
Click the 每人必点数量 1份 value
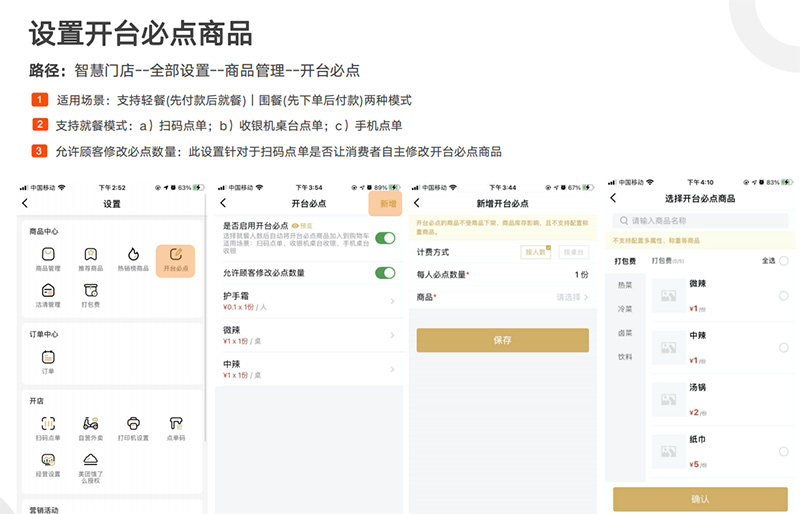582,274
